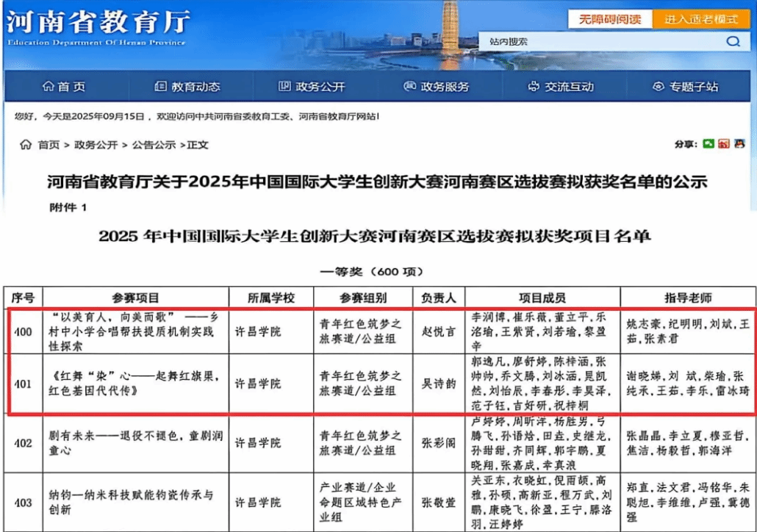Go to 公告公示 in the breadcrumb
Viewport: 757px width, 532px height.
point(154,145)
